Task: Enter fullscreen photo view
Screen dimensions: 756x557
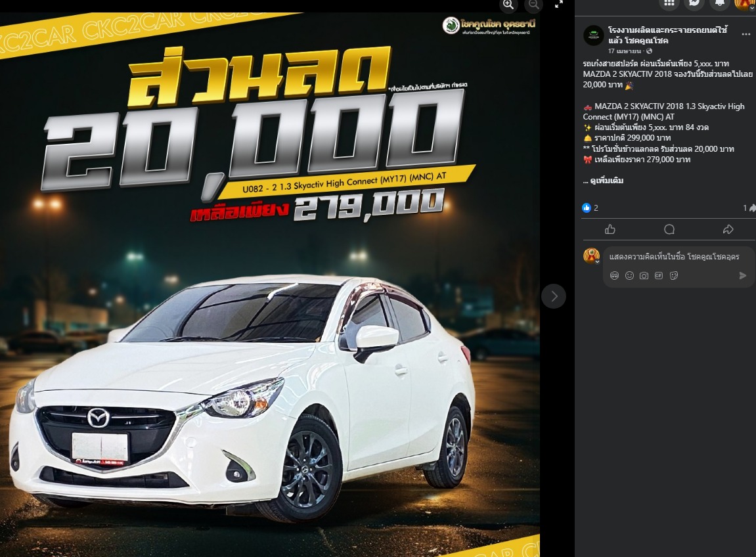Action: click(x=559, y=5)
